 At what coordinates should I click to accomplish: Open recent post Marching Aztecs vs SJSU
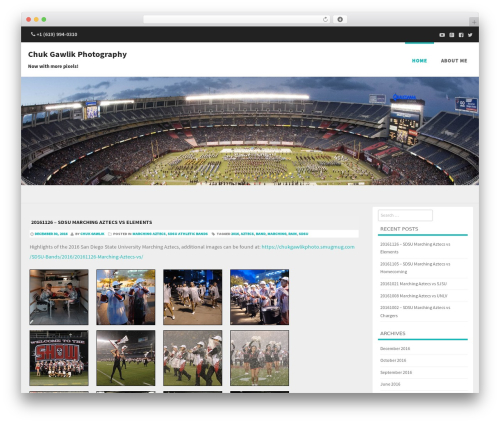click(413, 284)
